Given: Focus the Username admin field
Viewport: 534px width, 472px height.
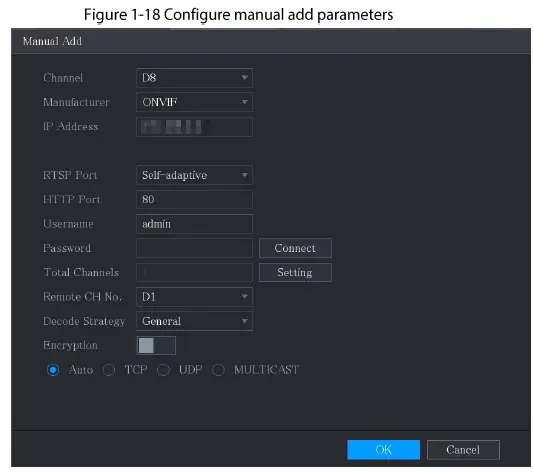Looking at the screenshot, I should pyautogui.click(x=194, y=224).
